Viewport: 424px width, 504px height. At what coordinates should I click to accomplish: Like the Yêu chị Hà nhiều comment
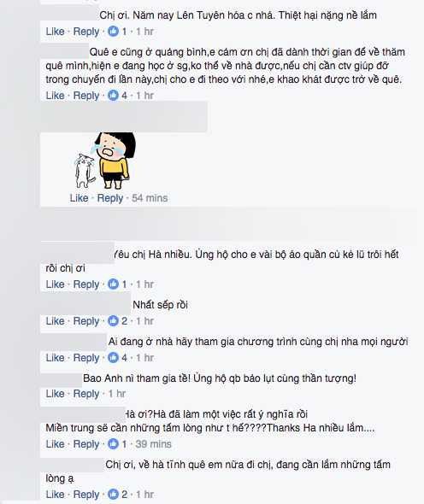[x=55, y=284]
